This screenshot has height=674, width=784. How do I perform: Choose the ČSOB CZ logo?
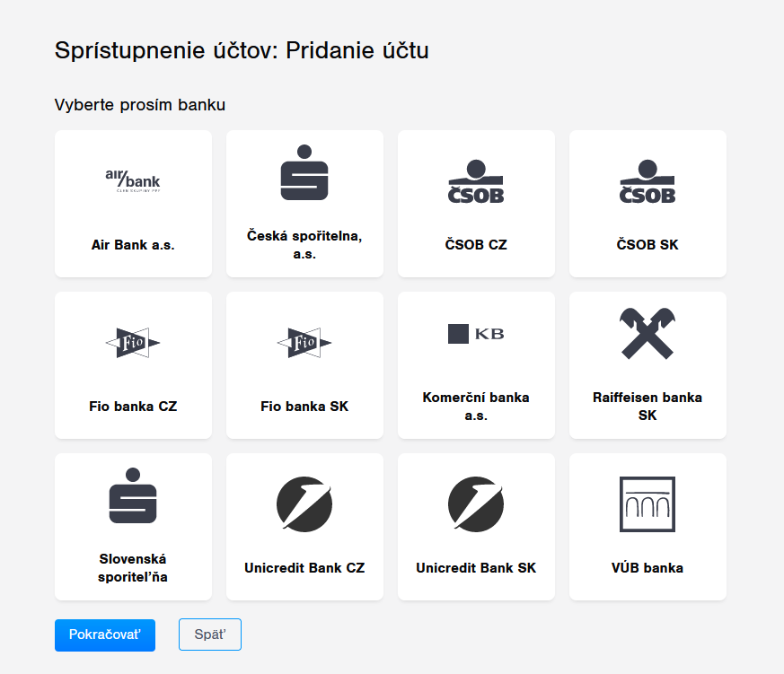[476, 180]
